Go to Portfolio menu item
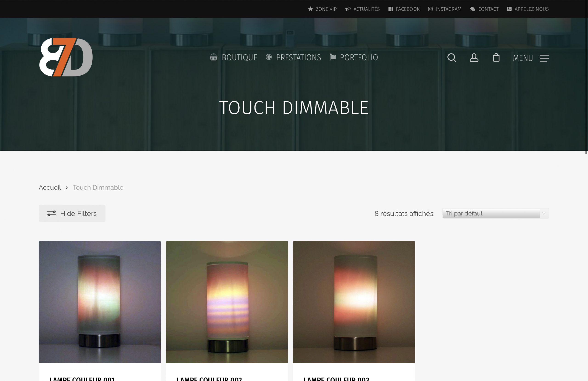Viewport: 588px width, 381px height. click(x=359, y=58)
